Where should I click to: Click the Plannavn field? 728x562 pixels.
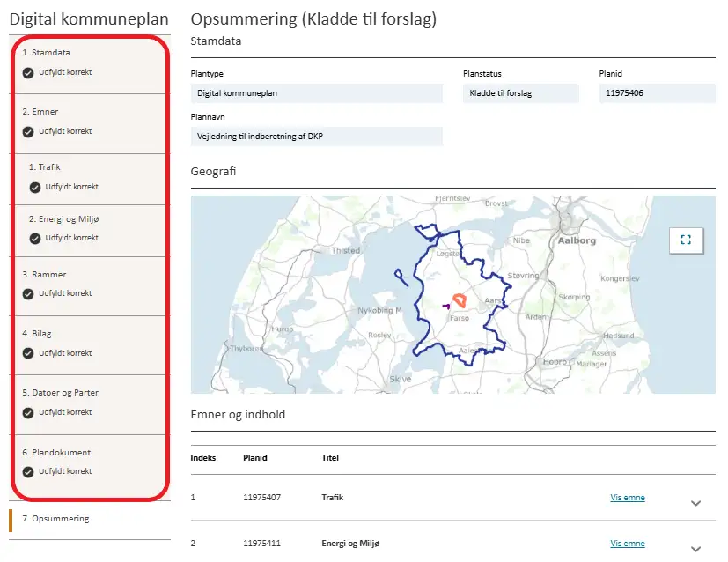(316, 136)
